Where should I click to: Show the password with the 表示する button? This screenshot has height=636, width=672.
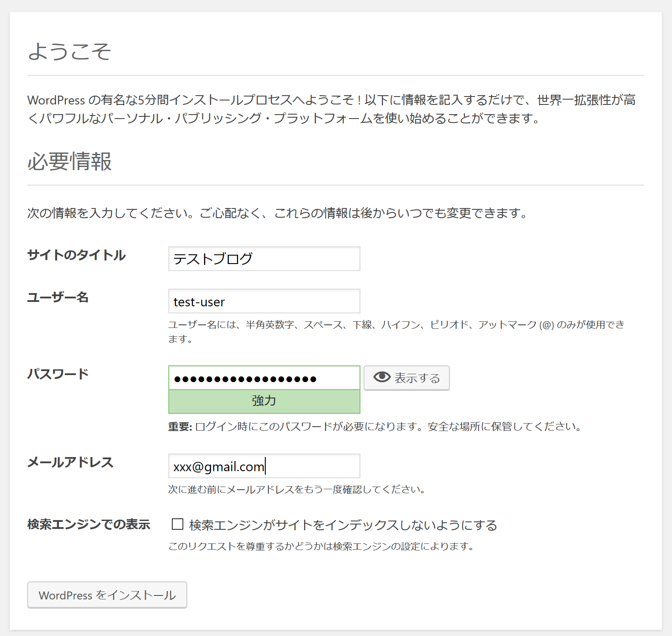[406, 378]
